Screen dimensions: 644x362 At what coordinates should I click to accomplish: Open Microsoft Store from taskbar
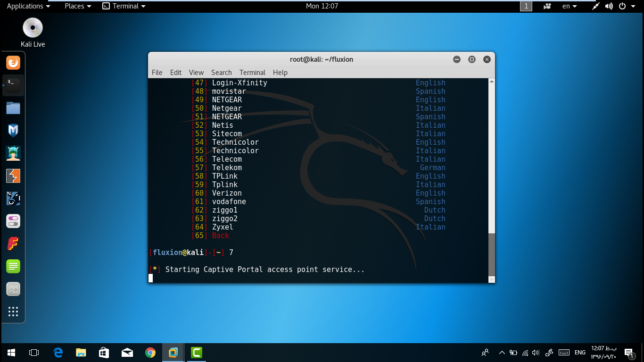(104, 353)
